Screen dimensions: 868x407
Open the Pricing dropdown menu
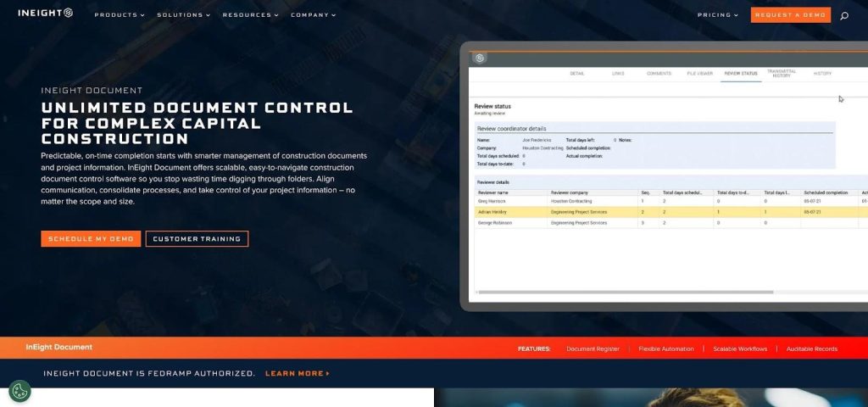(x=717, y=15)
